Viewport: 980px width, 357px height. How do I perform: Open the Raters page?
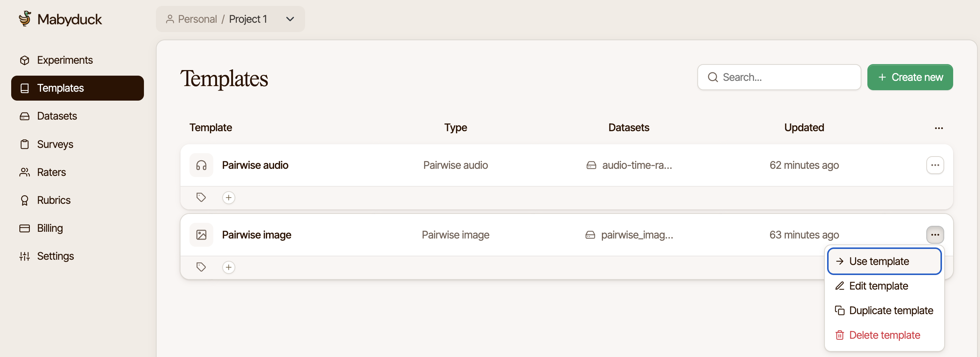[77, 172]
